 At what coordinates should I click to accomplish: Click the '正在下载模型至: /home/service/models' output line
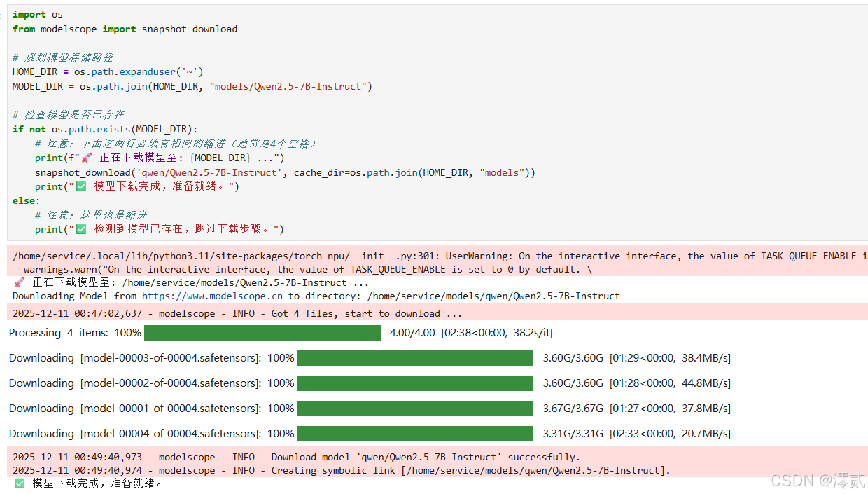(x=191, y=282)
